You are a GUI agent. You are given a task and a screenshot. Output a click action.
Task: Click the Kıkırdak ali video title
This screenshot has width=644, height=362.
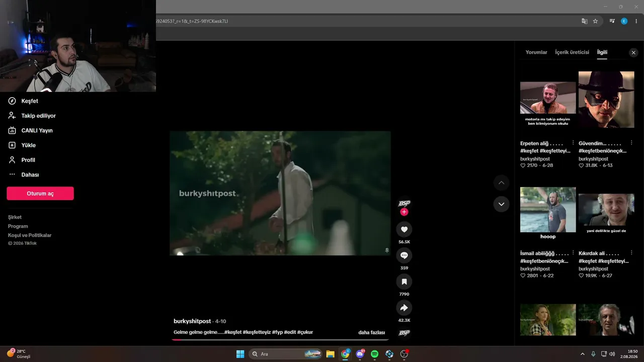tap(604, 257)
